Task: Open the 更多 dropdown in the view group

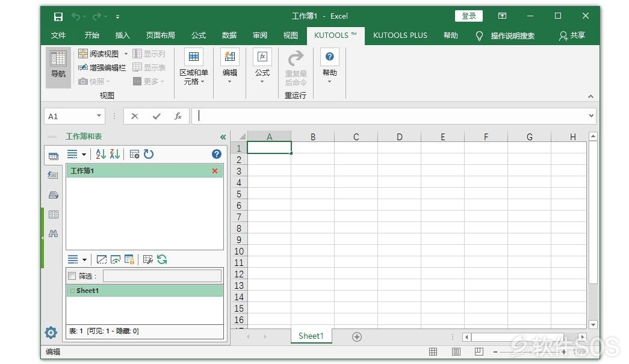Action: click(x=149, y=81)
